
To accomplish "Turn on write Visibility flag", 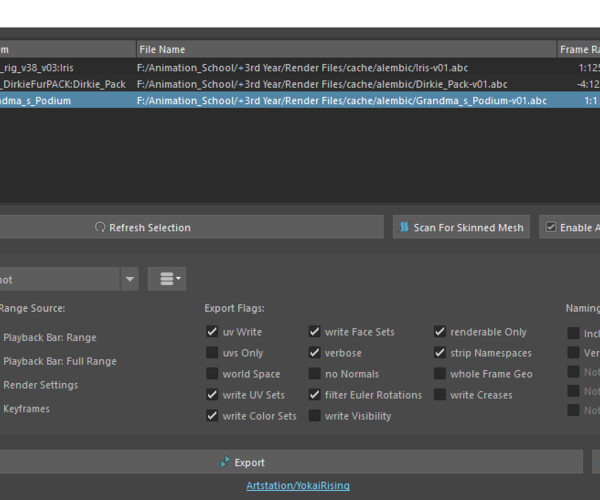I will (314, 416).
